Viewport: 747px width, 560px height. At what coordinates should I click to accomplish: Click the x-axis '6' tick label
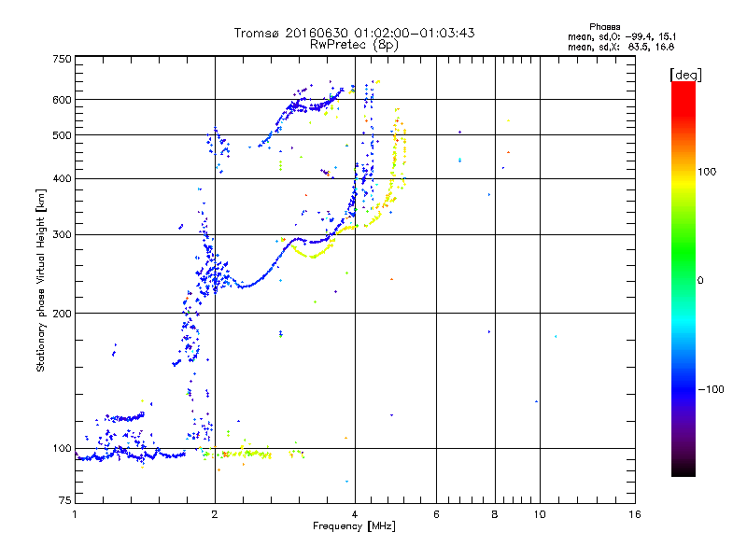coord(436,514)
